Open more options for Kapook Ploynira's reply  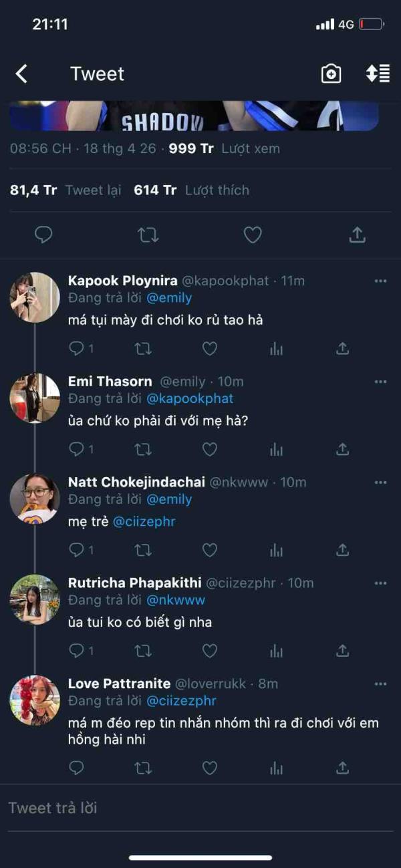point(380,281)
